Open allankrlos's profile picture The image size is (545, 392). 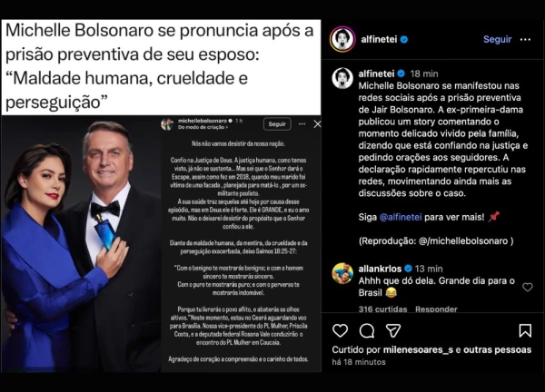(x=342, y=273)
